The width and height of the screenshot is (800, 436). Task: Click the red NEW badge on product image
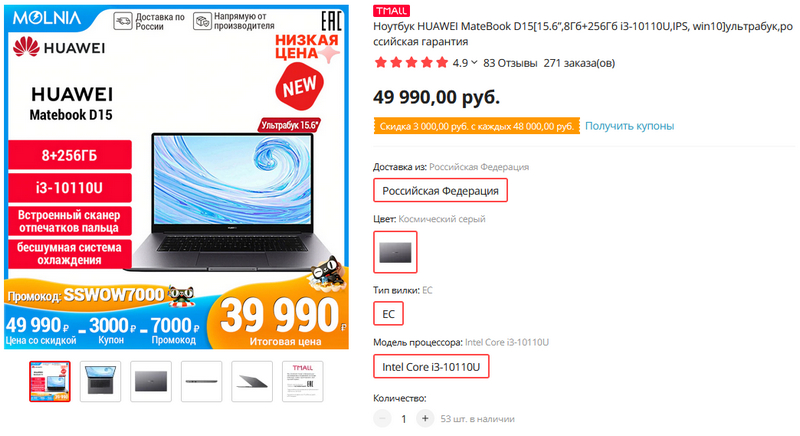(x=299, y=87)
